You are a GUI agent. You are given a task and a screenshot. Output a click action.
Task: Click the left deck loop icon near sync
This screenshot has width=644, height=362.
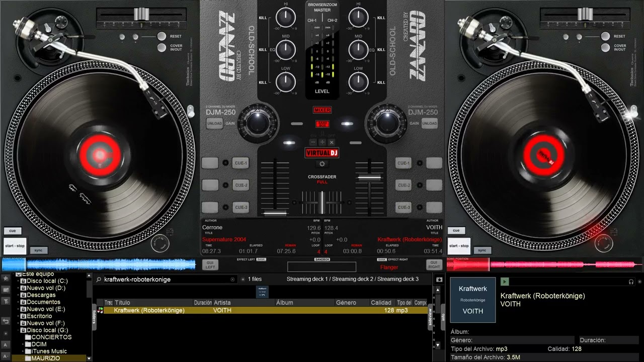[x=160, y=244]
